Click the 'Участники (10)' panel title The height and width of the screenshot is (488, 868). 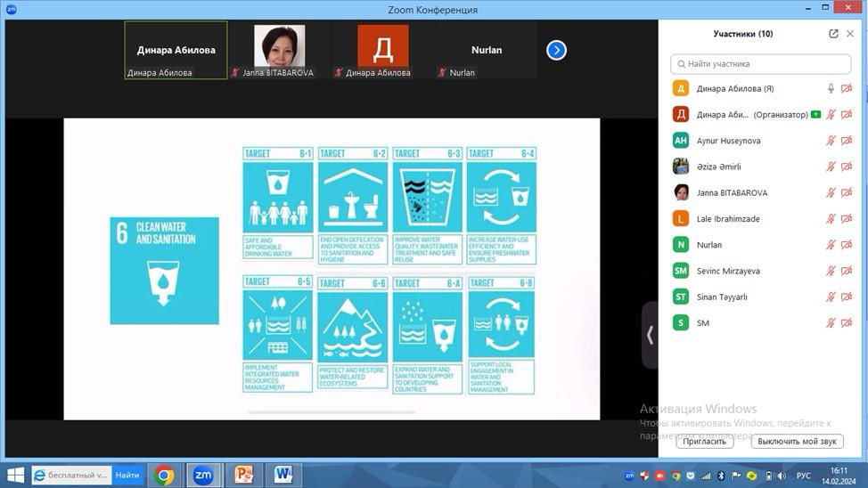tap(743, 34)
